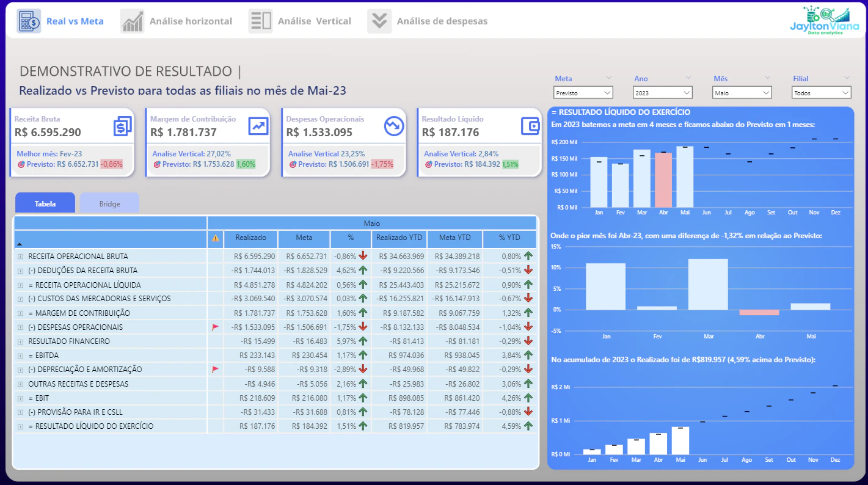Click the Receita Bruta value R$ 6.595.290
The image size is (868, 485).
point(48,133)
